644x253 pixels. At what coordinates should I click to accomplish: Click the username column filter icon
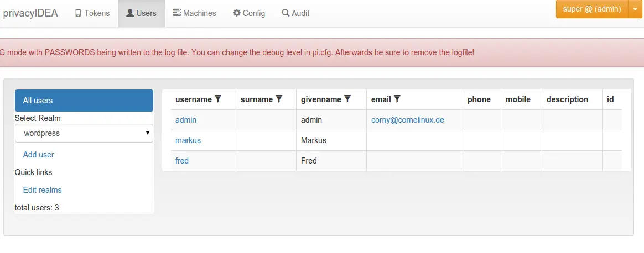coord(218,99)
